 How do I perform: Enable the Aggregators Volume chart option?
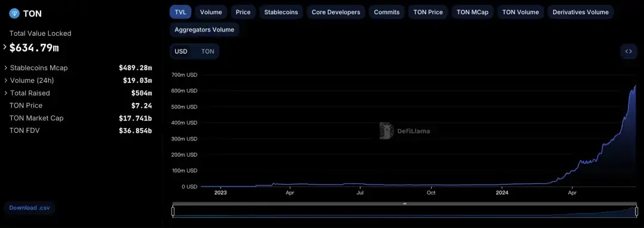pos(204,30)
